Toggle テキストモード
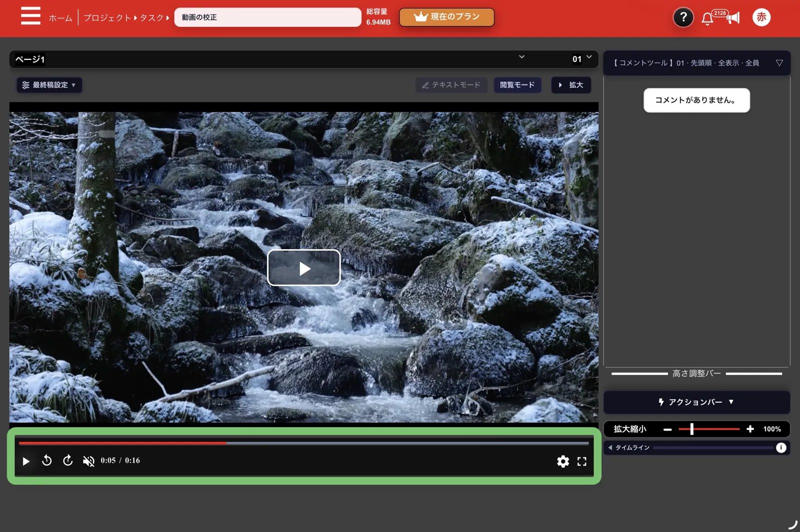 451,85
